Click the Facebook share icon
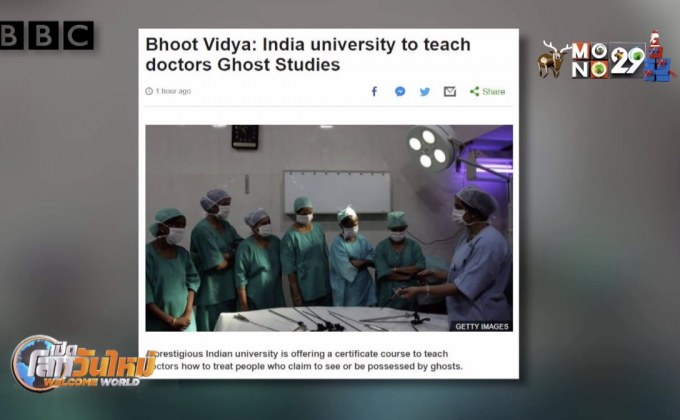This screenshot has width=680, height=420. [x=374, y=91]
